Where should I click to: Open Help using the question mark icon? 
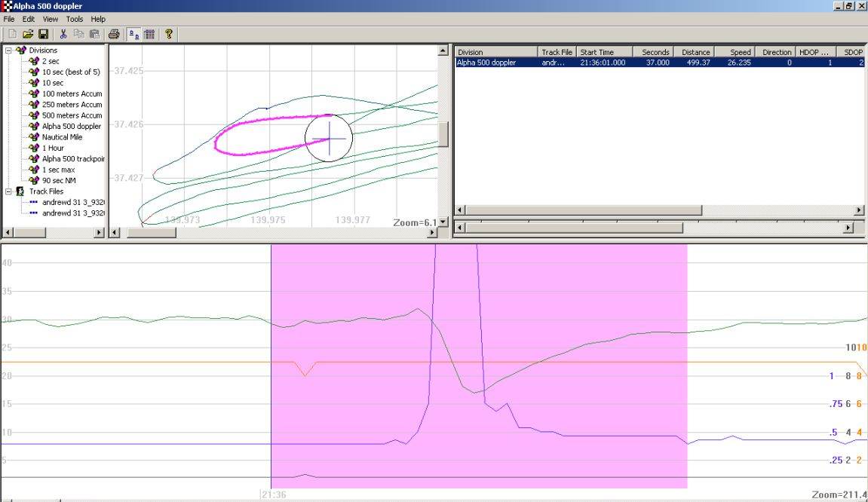tap(169, 34)
